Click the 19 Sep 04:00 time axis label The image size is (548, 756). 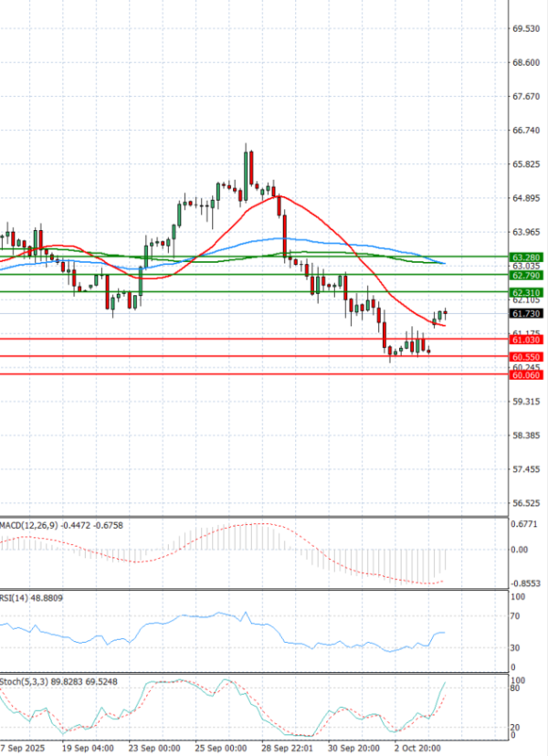pyautogui.click(x=88, y=747)
